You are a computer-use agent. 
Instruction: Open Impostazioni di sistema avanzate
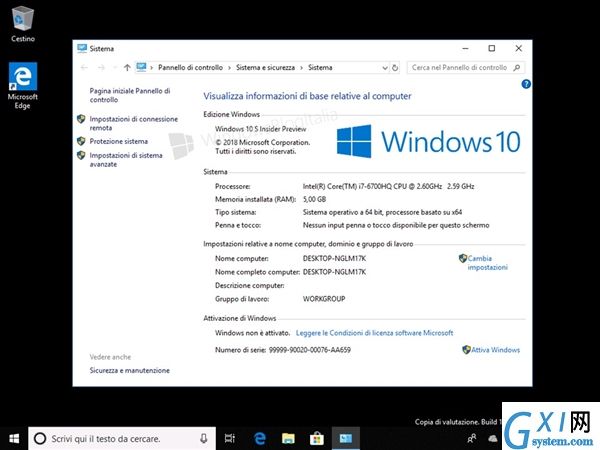click(126, 160)
